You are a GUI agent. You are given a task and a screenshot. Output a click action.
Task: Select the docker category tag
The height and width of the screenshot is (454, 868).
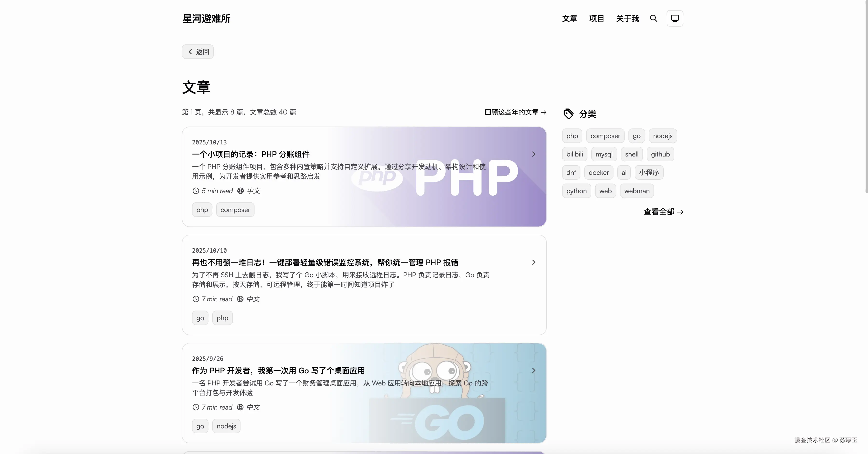pyautogui.click(x=599, y=173)
